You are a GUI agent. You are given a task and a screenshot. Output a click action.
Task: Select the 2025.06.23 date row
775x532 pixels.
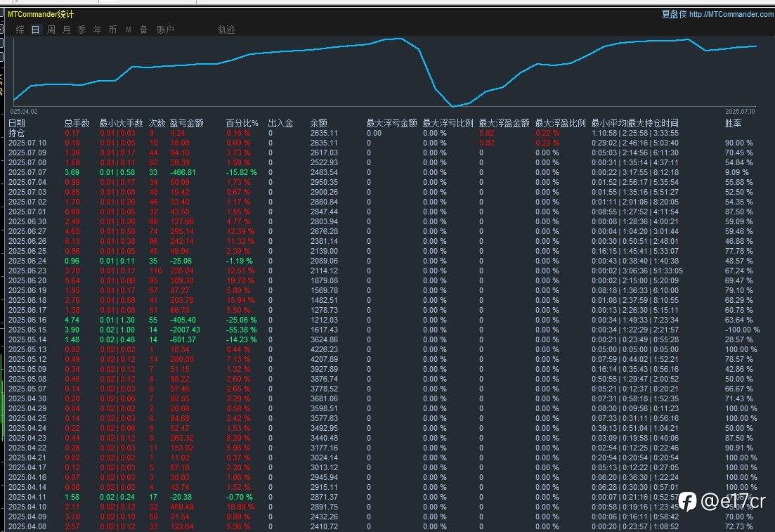pos(27,271)
